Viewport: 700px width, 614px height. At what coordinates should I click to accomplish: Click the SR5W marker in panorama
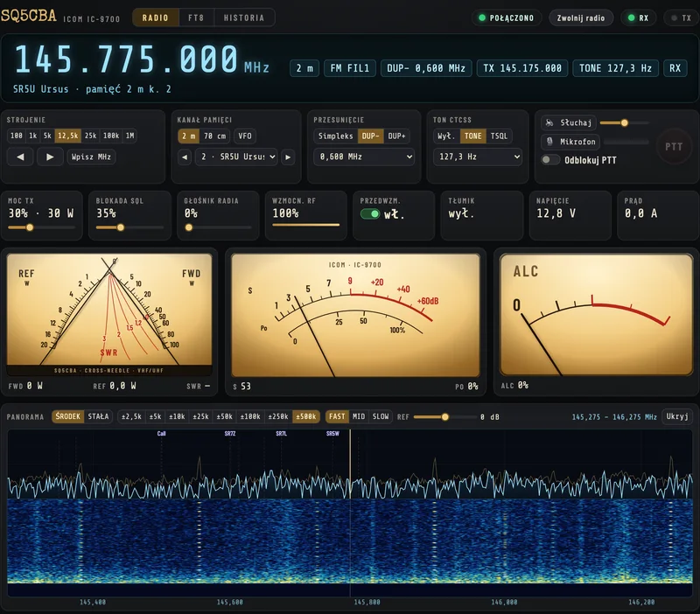332,433
